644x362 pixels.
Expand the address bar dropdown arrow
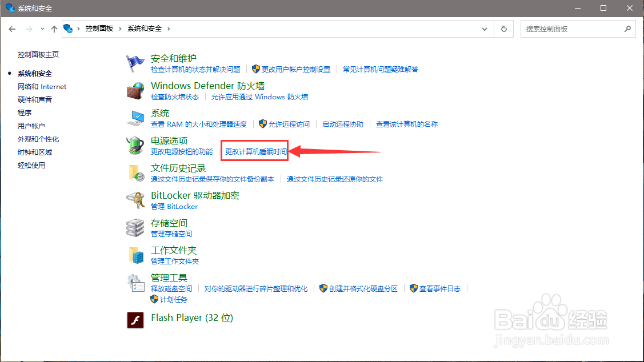coord(484,29)
